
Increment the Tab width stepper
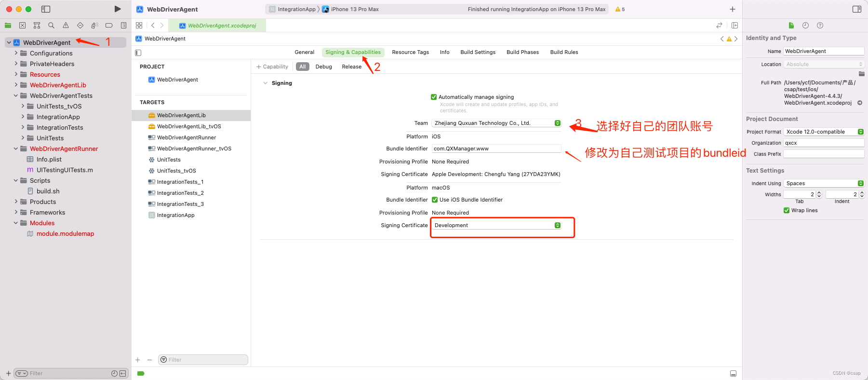click(819, 193)
